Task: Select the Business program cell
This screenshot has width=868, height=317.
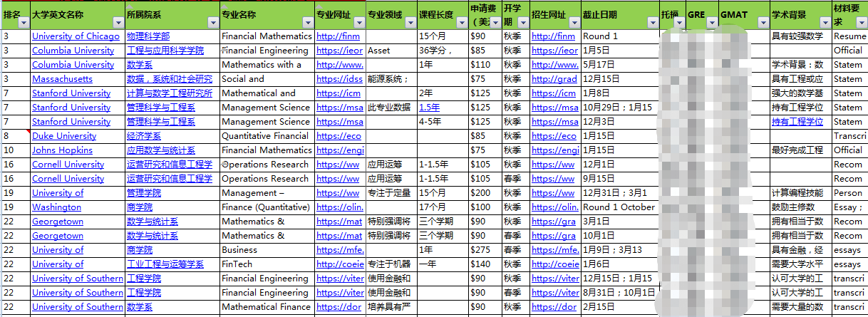Action: [x=267, y=250]
